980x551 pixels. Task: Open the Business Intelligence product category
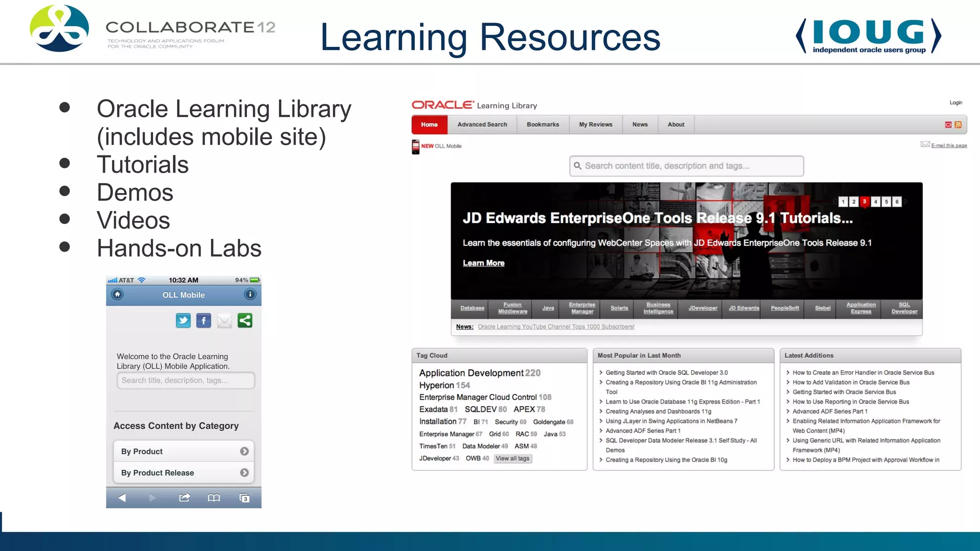coord(658,308)
